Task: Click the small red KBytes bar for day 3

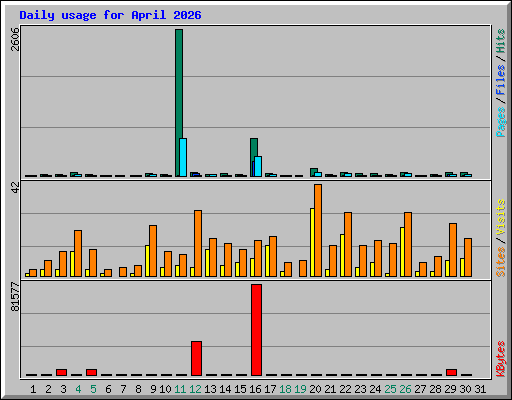Action: point(61,372)
